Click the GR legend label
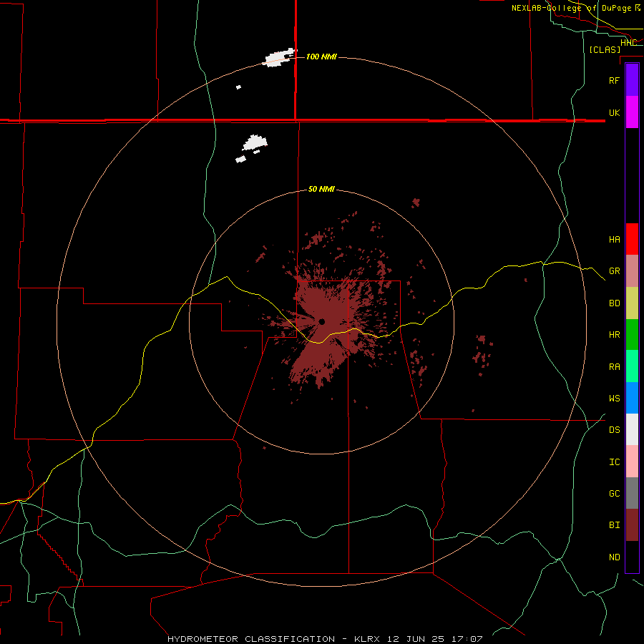This screenshot has width=644, height=644. (x=614, y=271)
